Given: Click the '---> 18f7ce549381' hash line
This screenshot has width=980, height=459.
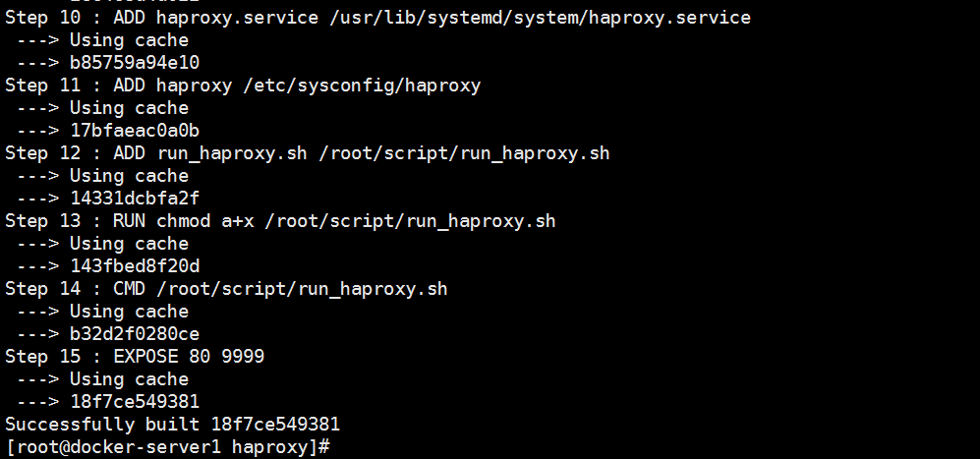Looking at the screenshot, I should [107, 401].
